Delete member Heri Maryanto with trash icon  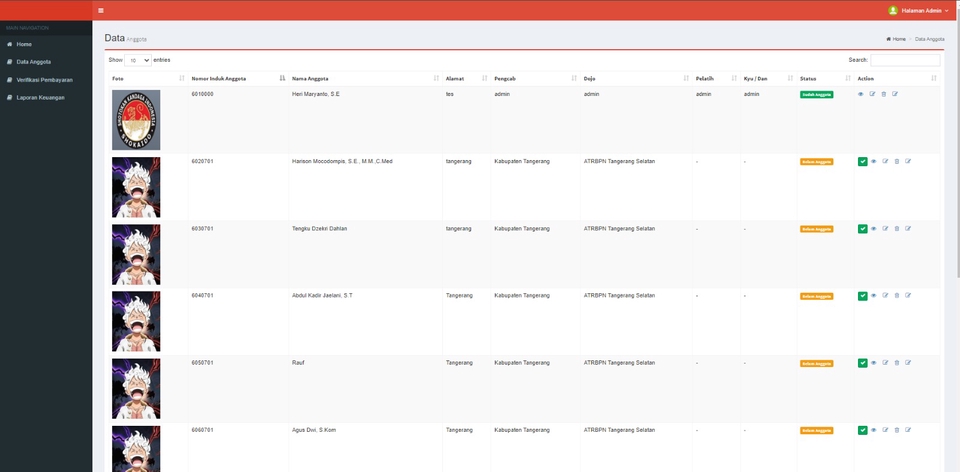[883, 94]
